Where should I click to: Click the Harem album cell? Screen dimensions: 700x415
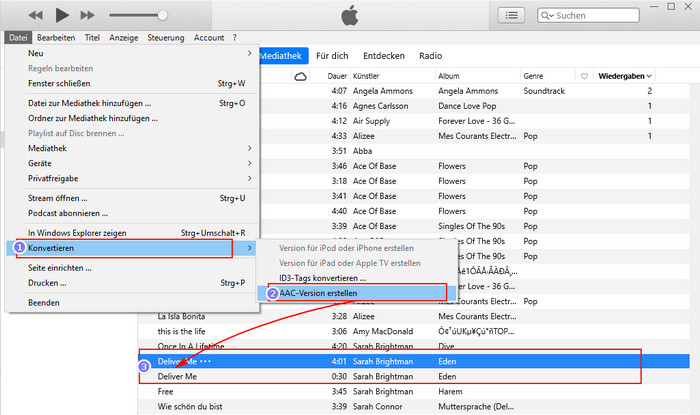pos(450,392)
